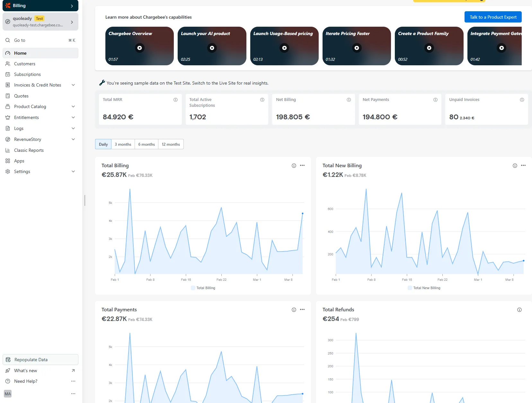Click the Customers sidebar icon
The width and height of the screenshot is (532, 403).
(8, 64)
